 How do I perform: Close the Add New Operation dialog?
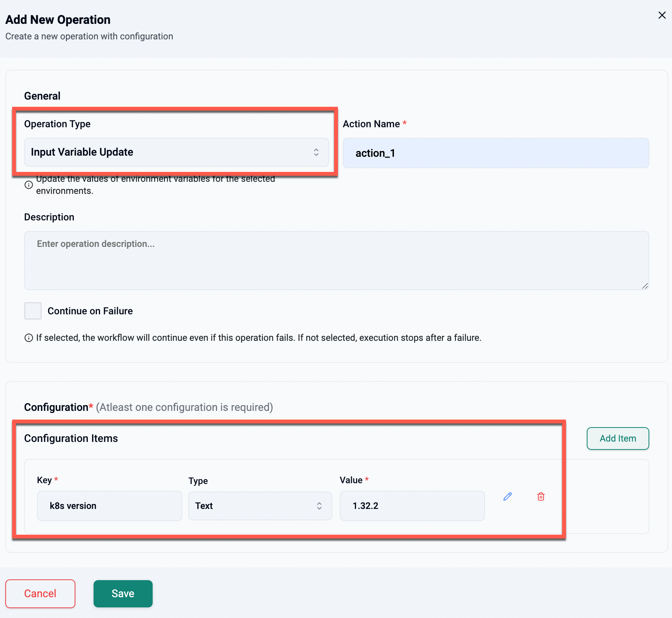pos(662,15)
